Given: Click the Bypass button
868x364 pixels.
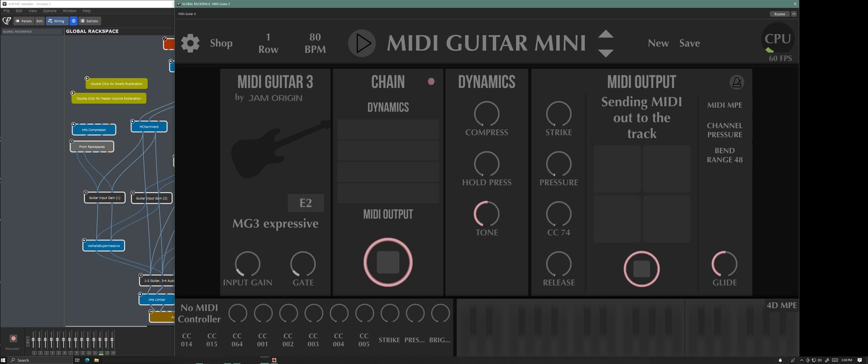Looking at the screenshot, I should (779, 14).
